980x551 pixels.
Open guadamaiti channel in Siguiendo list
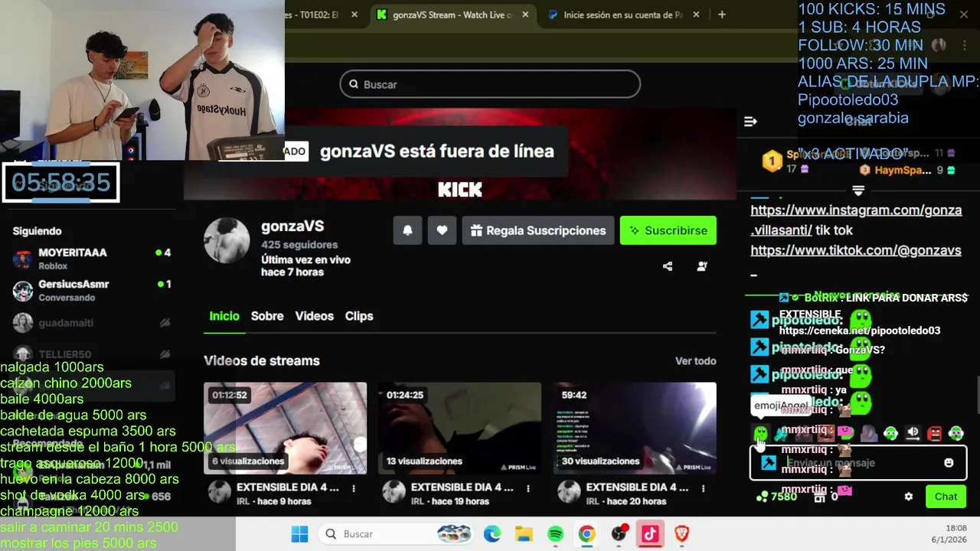[x=92, y=323]
